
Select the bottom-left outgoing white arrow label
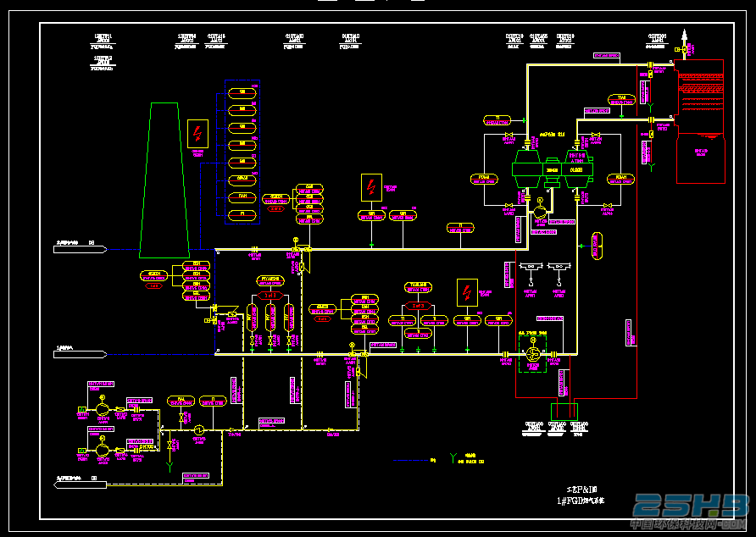pyautogui.click(x=80, y=484)
